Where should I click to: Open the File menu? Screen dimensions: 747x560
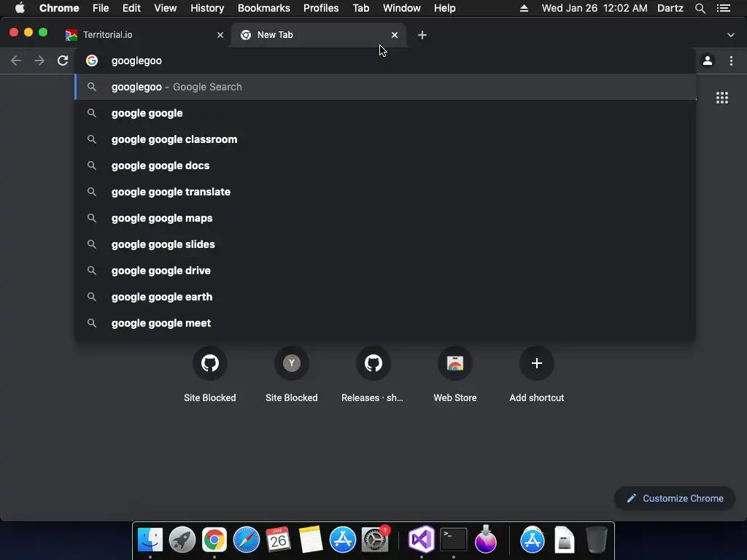pyautogui.click(x=101, y=8)
